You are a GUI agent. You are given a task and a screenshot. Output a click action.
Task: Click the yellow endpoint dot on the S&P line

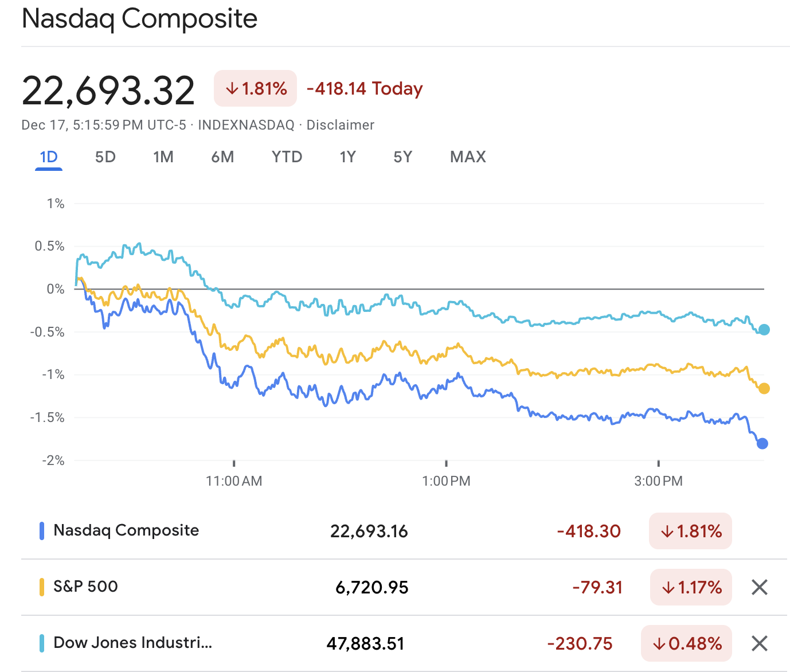[x=763, y=388]
